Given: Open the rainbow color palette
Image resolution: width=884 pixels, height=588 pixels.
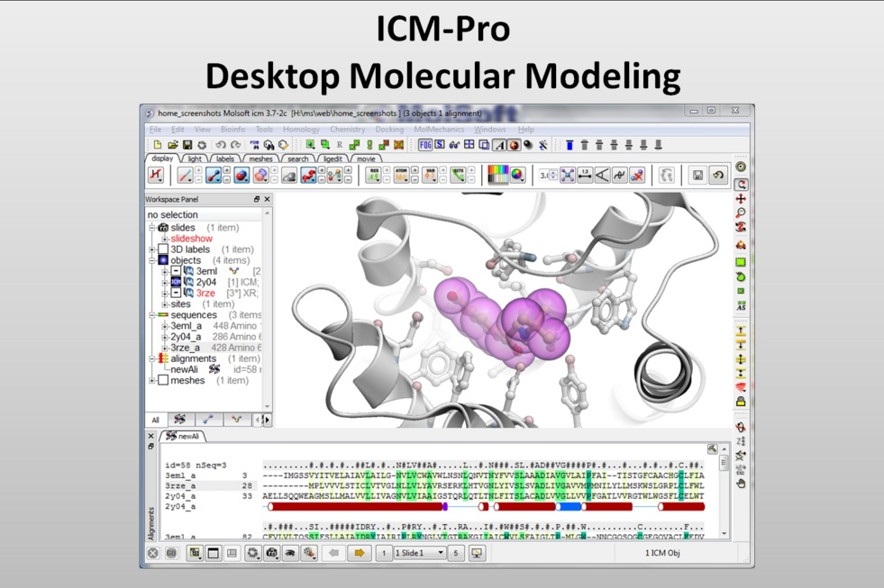Looking at the screenshot, I should 497,176.
